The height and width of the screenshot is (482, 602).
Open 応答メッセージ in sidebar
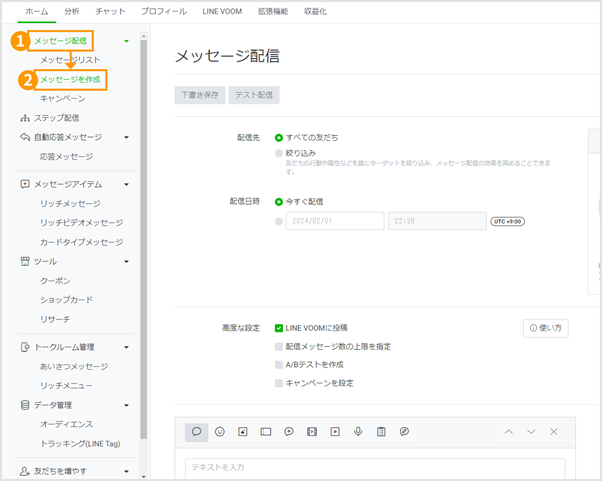click(66, 157)
